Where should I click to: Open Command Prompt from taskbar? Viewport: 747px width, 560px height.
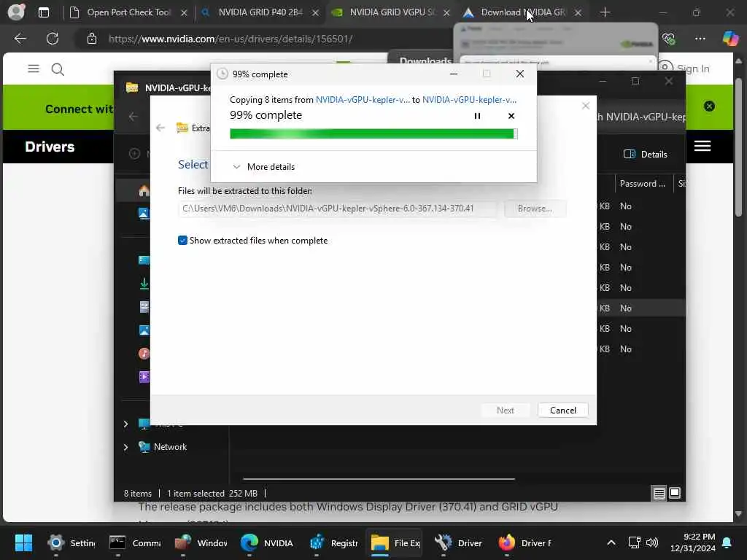click(x=134, y=542)
